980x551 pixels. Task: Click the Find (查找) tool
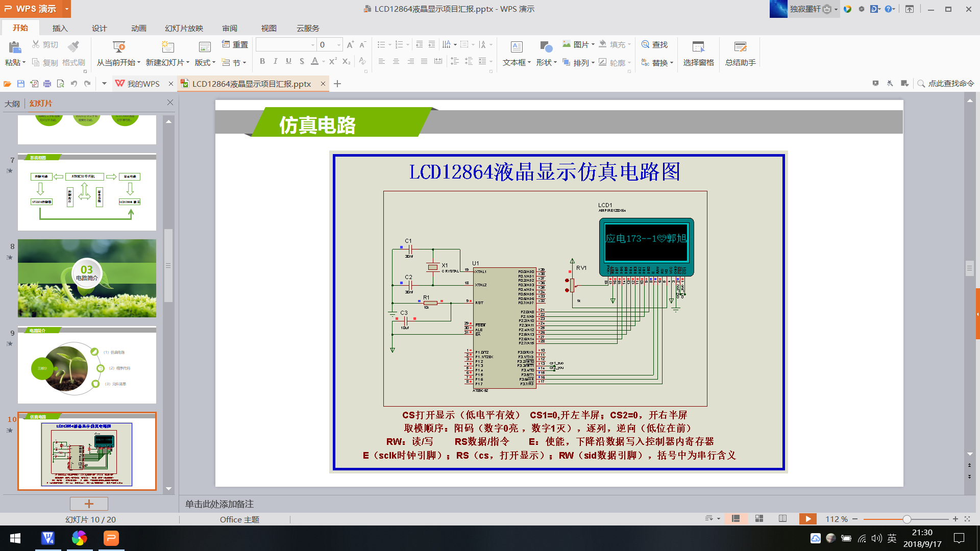point(655,45)
